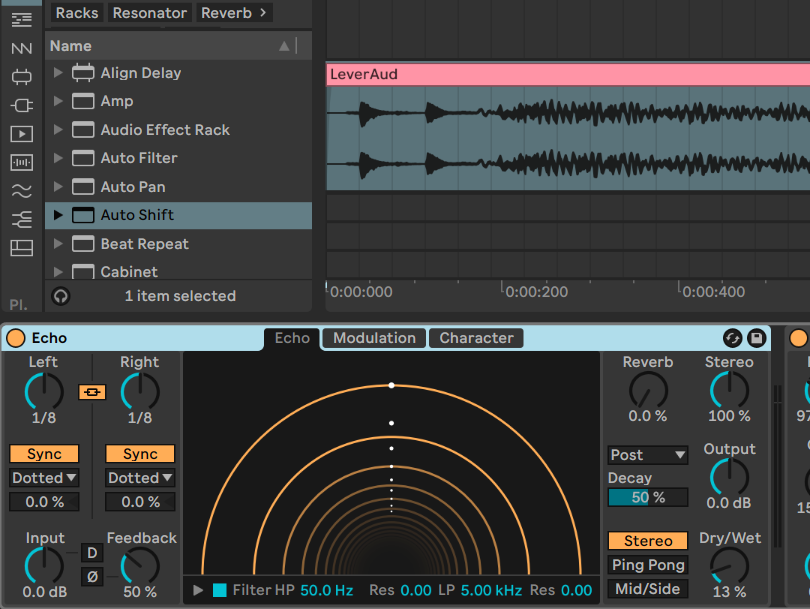Click the LeverAud clip title bar
The height and width of the screenshot is (609, 810).
[568, 74]
